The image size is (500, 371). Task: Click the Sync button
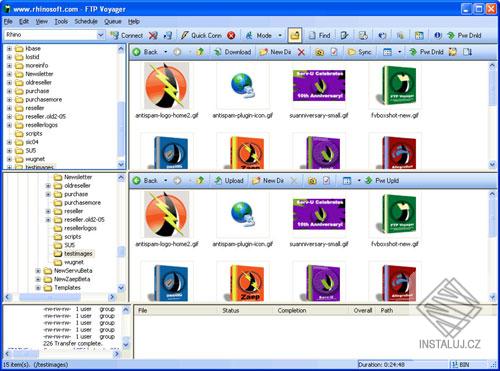point(359,52)
